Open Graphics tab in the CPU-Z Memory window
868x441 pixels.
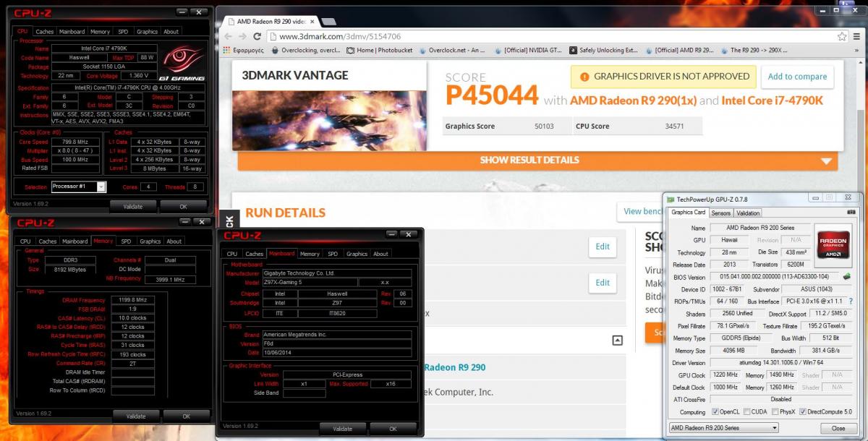[150, 241]
